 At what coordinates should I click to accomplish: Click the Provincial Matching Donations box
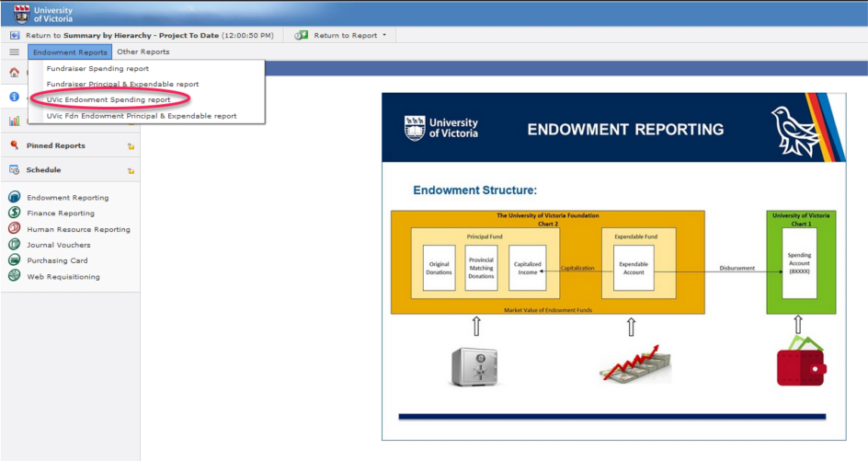click(x=481, y=268)
